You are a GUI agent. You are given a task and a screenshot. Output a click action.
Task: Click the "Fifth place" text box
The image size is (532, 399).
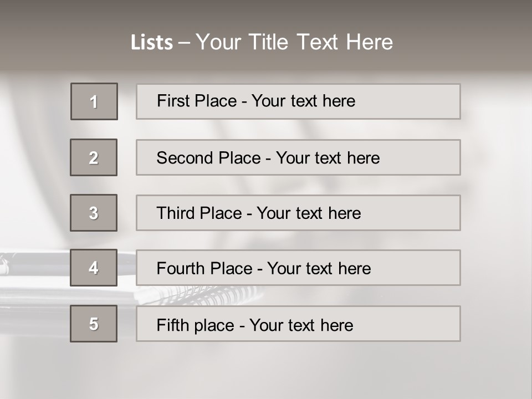(x=298, y=324)
